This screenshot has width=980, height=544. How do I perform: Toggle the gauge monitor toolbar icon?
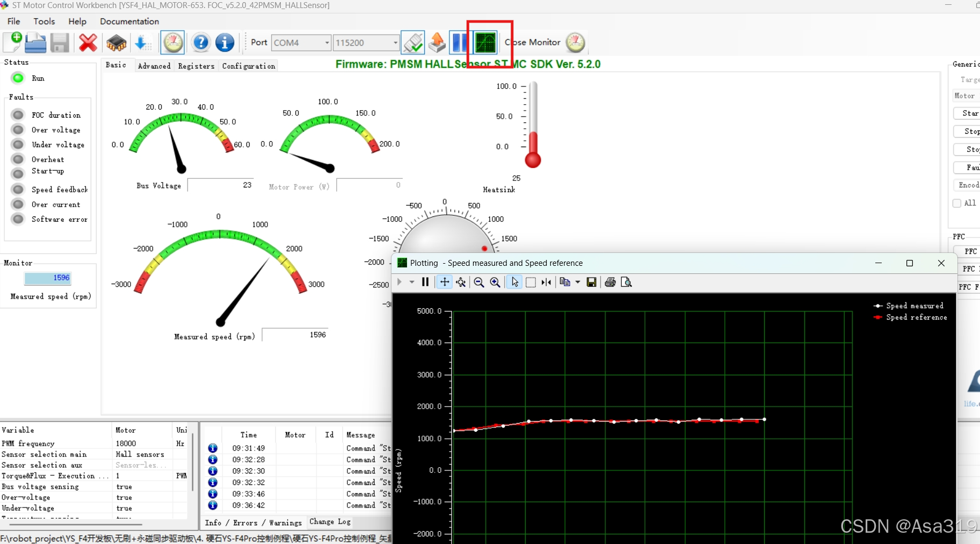pos(173,42)
